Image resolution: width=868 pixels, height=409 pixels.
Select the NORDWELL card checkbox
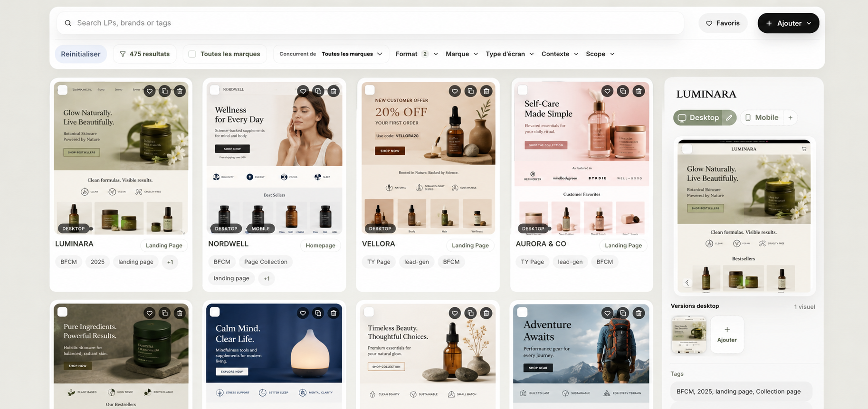click(215, 90)
